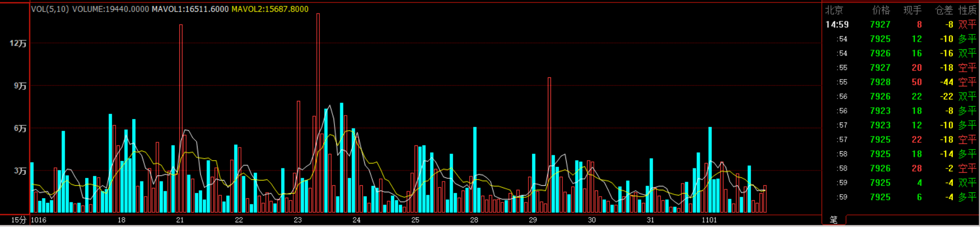
Task: Click the 21 date marker on the time axis
Action: (x=180, y=220)
